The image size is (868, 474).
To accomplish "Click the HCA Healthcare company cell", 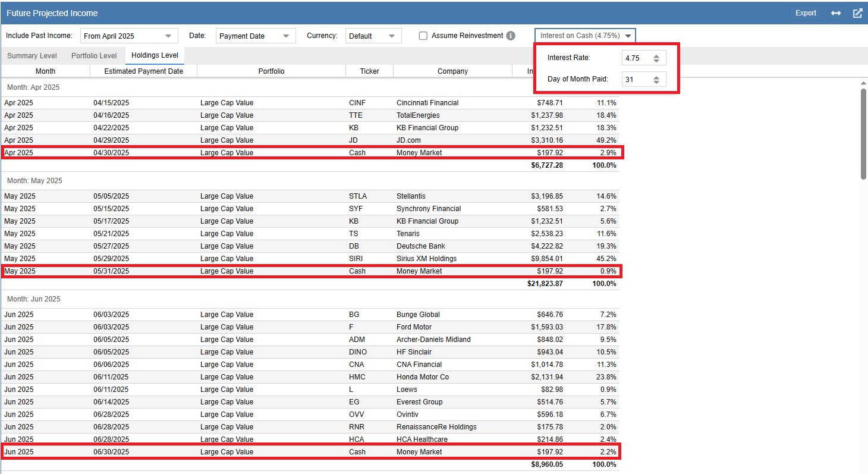I will pos(452,440).
